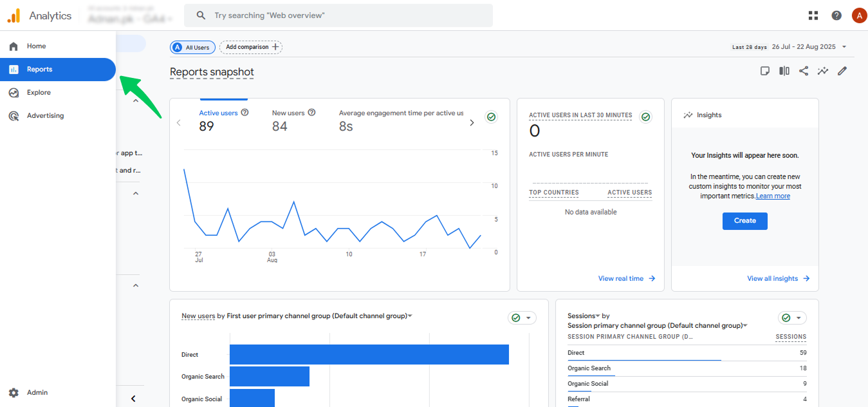Click the share this report icon
The height and width of the screenshot is (407, 868).
(804, 71)
